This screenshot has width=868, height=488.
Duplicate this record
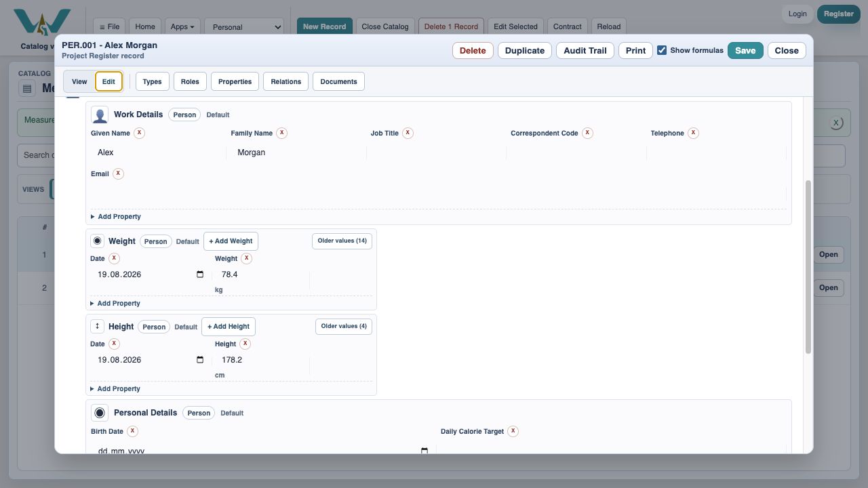(525, 50)
